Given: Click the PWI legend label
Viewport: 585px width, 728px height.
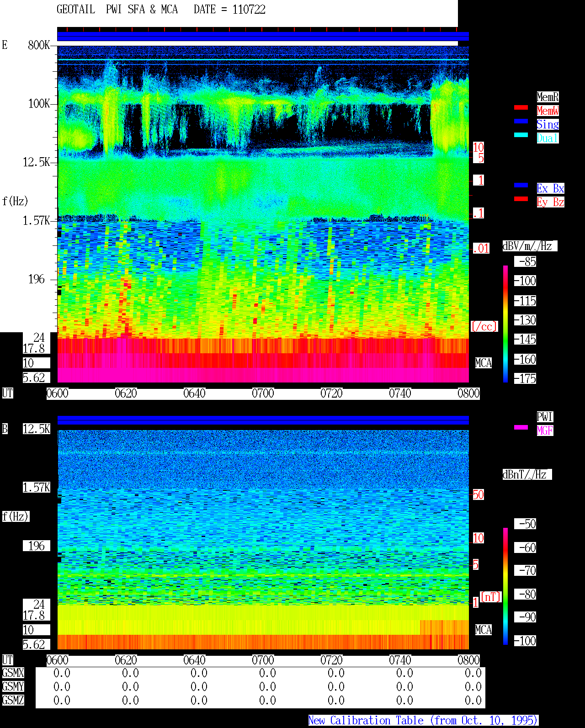Looking at the screenshot, I should click(545, 417).
